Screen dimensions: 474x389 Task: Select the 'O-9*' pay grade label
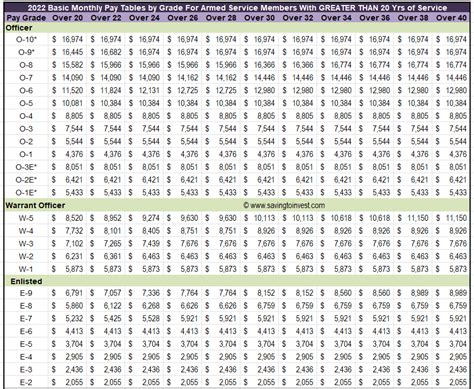click(26, 52)
